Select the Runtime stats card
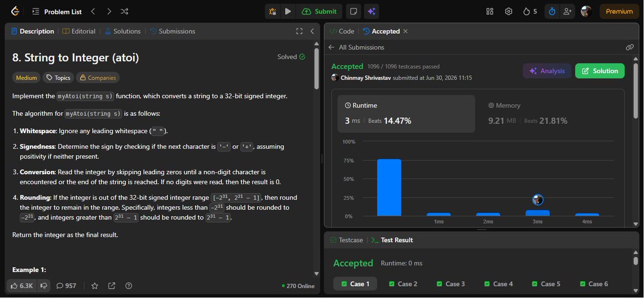 coord(406,113)
